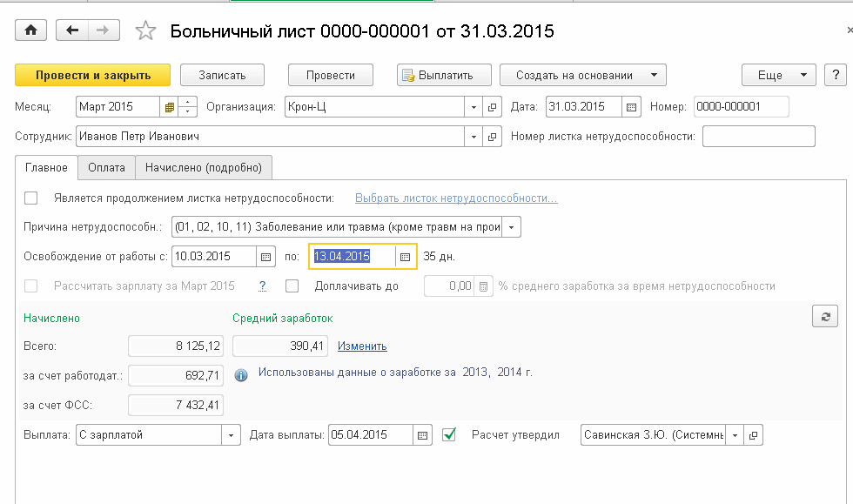853x504 pixels.
Task: Open the Еще menu
Action: [778, 75]
